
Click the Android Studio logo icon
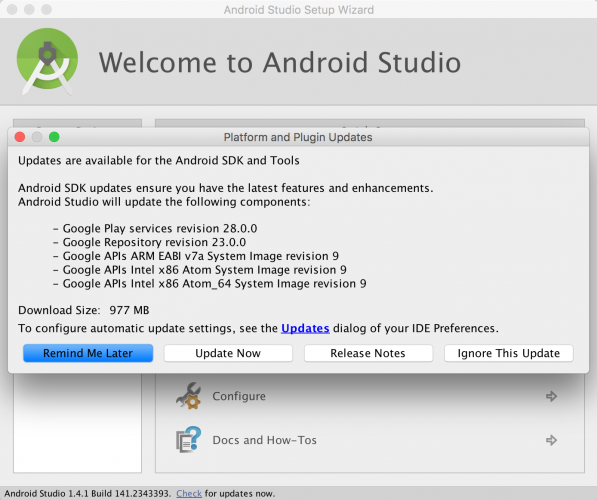click(47, 61)
